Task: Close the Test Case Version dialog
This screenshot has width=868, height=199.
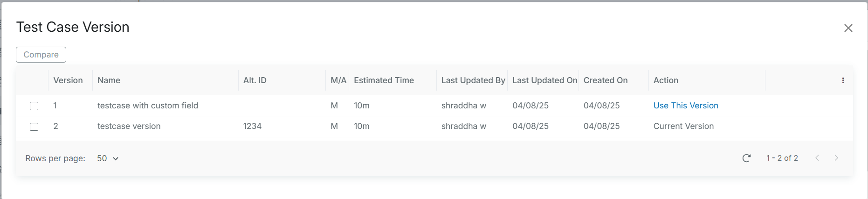Action: point(848,28)
